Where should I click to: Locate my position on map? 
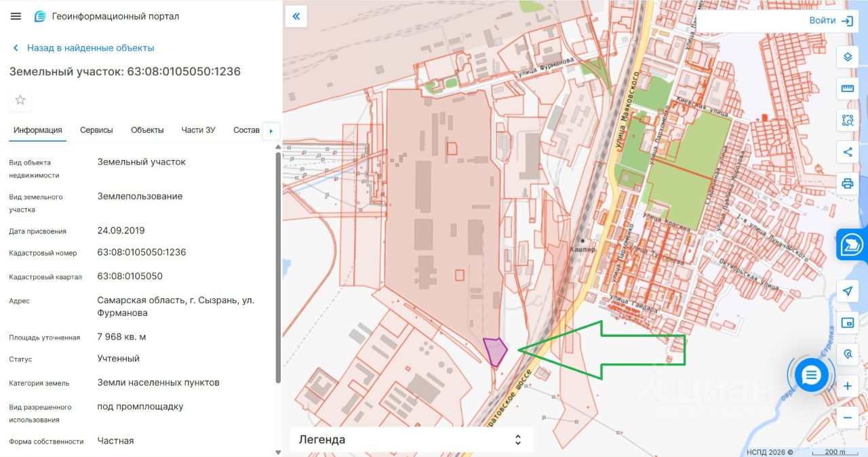click(847, 292)
